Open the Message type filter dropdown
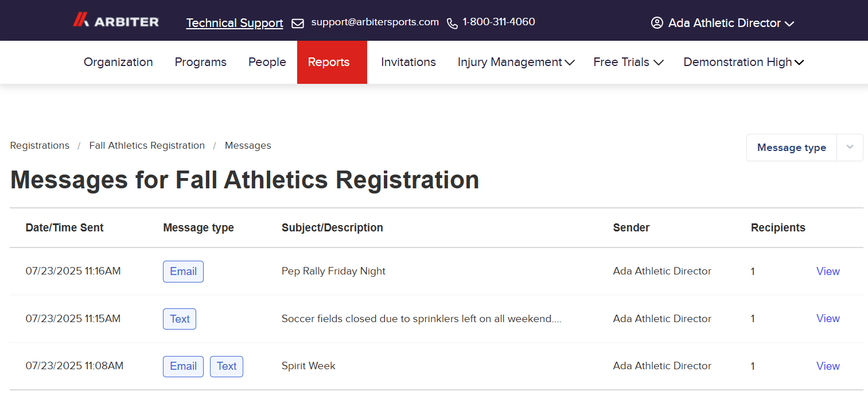Viewport: 868px width, 414px height. pyautogui.click(x=804, y=148)
